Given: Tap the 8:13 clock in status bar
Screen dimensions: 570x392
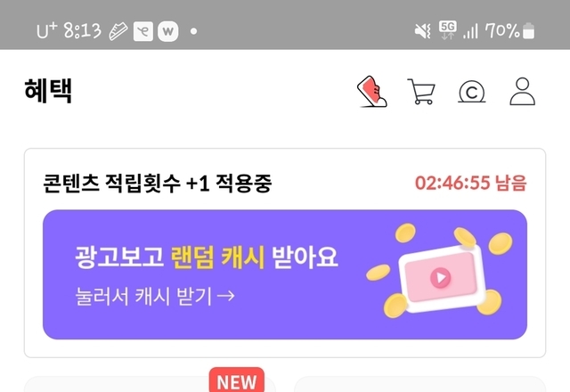Looking at the screenshot, I should click(x=83, y=30).
